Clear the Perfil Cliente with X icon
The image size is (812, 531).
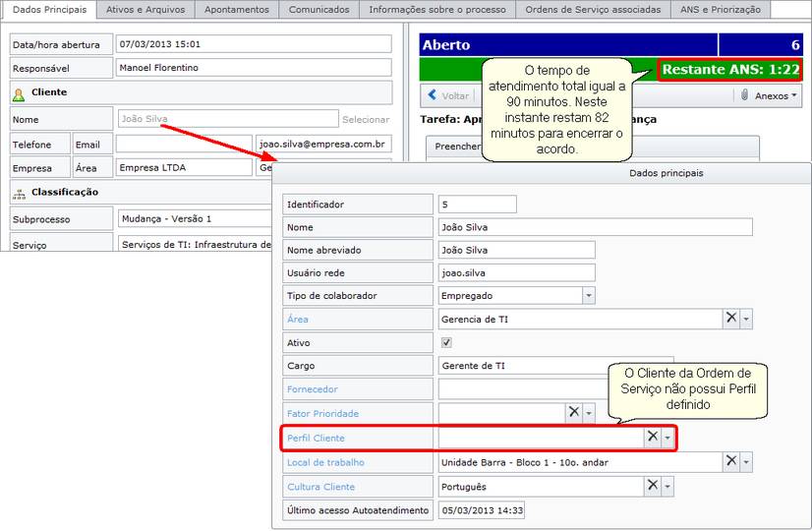(653, 437)
